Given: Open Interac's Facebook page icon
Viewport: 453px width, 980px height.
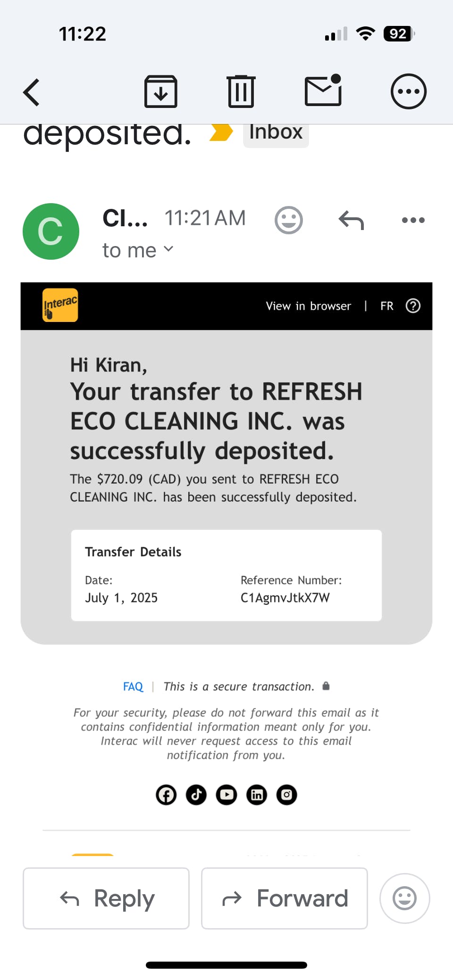Looking at the screenshot, I should [x=166, y=795].
